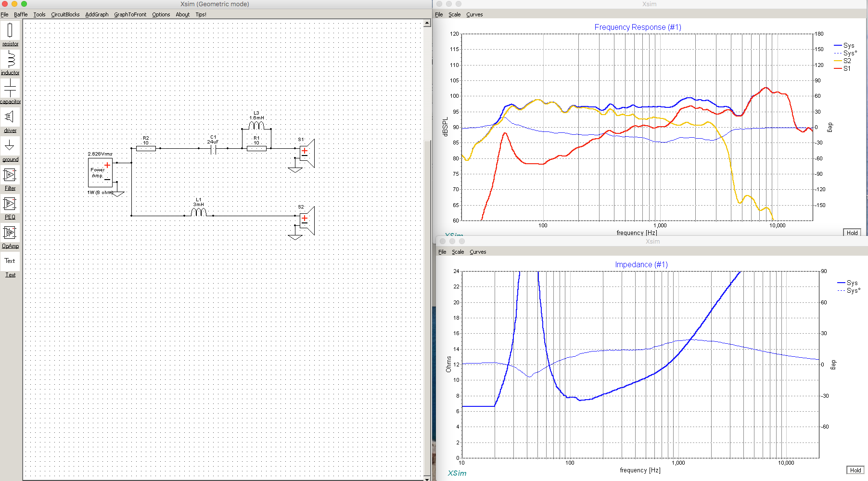Open the Tools menu

click(39, 14)
